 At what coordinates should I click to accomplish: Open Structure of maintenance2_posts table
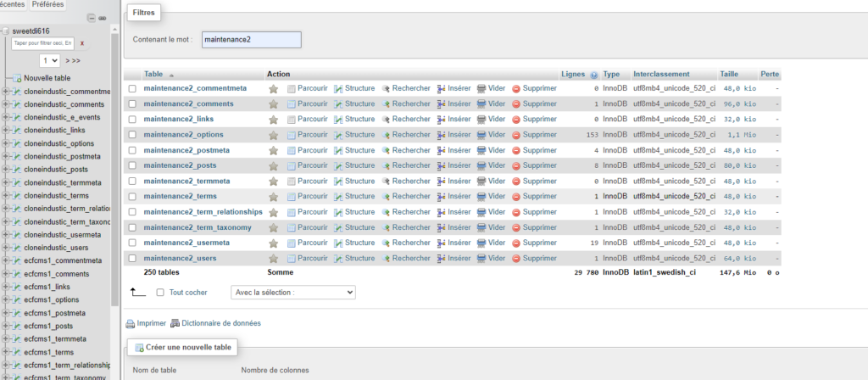pyautogui.click(x=354, y=165)
